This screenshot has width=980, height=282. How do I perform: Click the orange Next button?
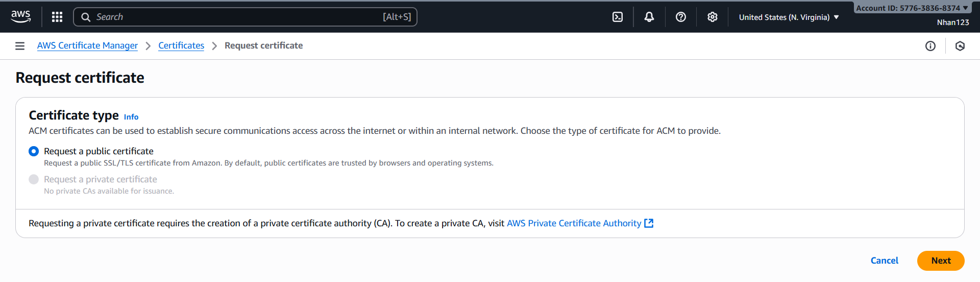click(941, 261)
